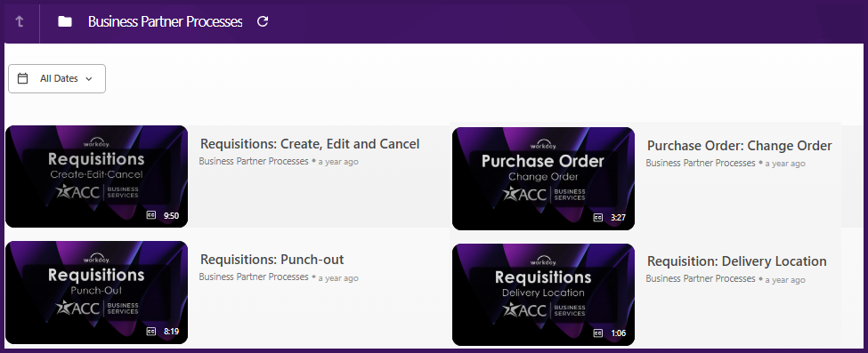Play the Purchase Order Change Order thumbnail
The height and width of the screenshot is (353, 868).
pos(543,179)
